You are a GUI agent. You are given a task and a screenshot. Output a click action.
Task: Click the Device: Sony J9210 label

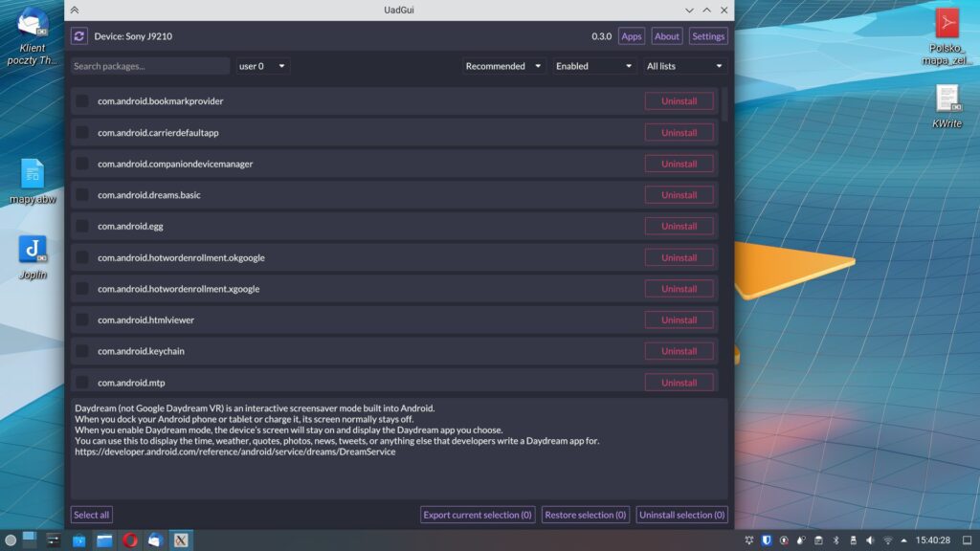133,36
